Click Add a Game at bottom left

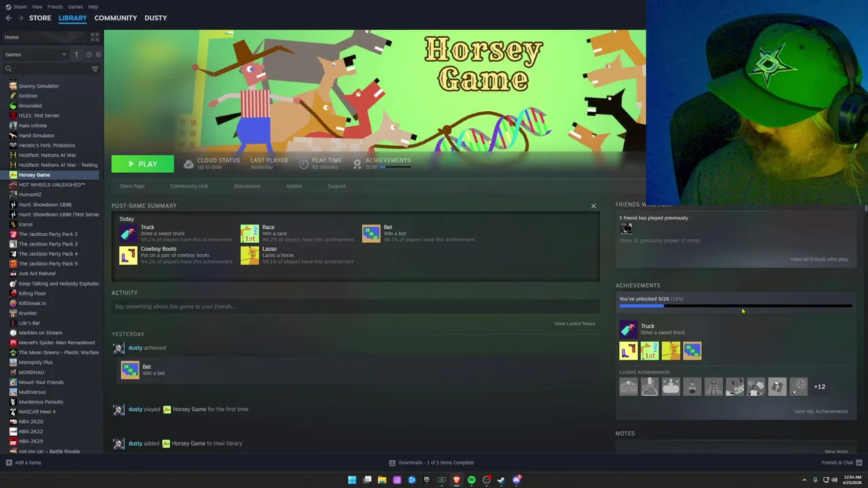(24, 462)
